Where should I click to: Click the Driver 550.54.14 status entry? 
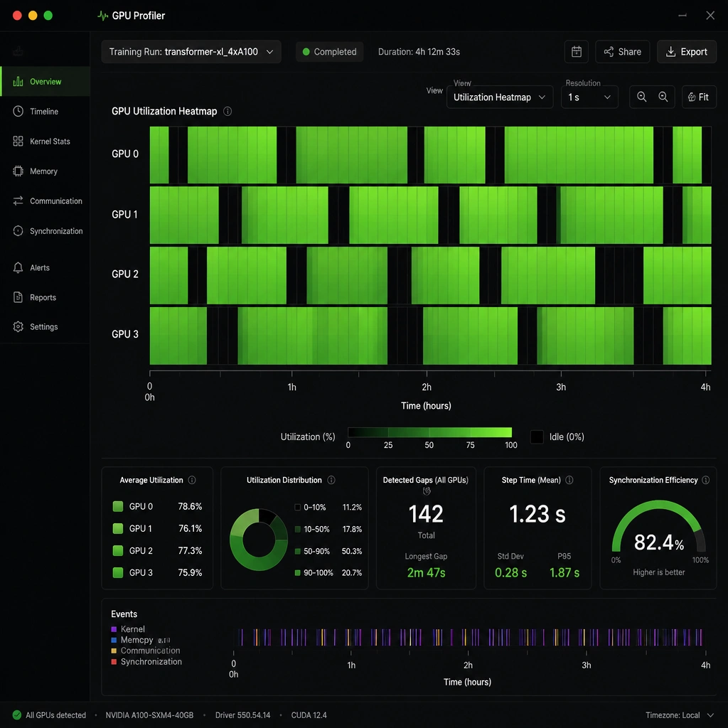pyautogui.click(x=243, y=715)
